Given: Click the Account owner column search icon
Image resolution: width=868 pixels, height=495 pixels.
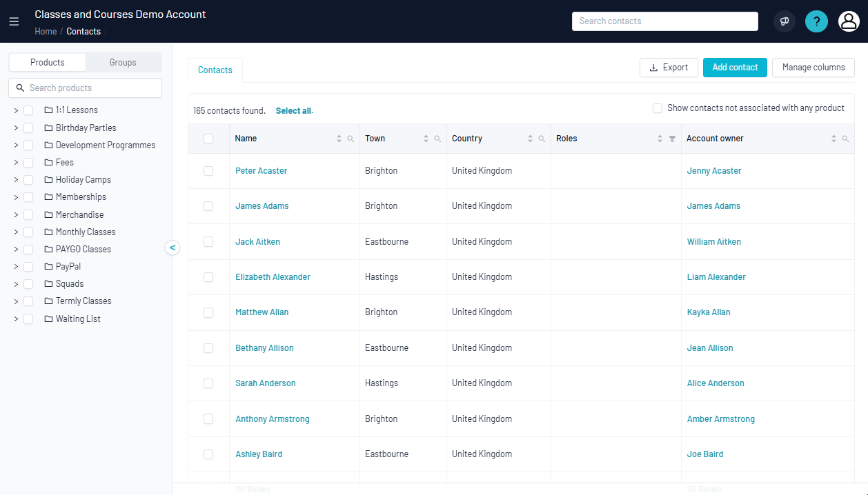Looking at the screenshot, I should (x=845, y=139).
